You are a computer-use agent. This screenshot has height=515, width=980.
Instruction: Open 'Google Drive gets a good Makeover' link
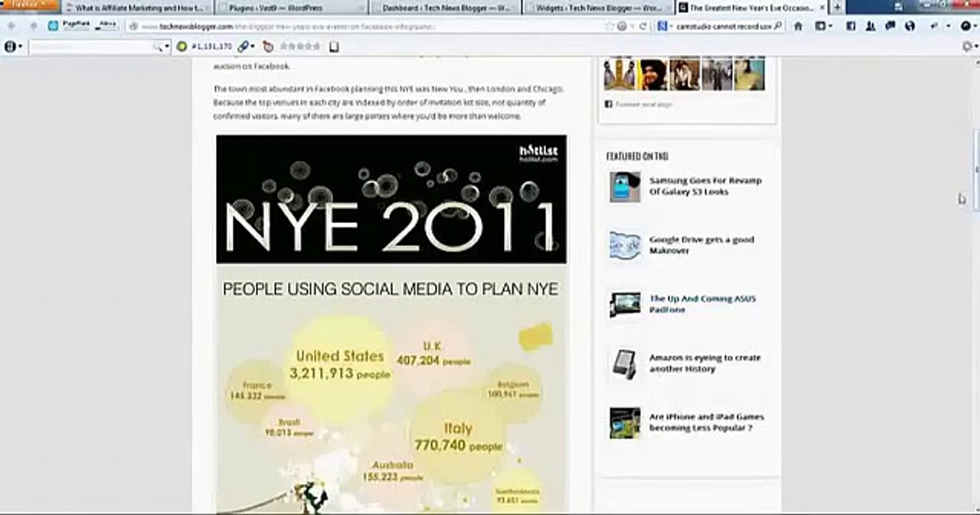[701, 245]
